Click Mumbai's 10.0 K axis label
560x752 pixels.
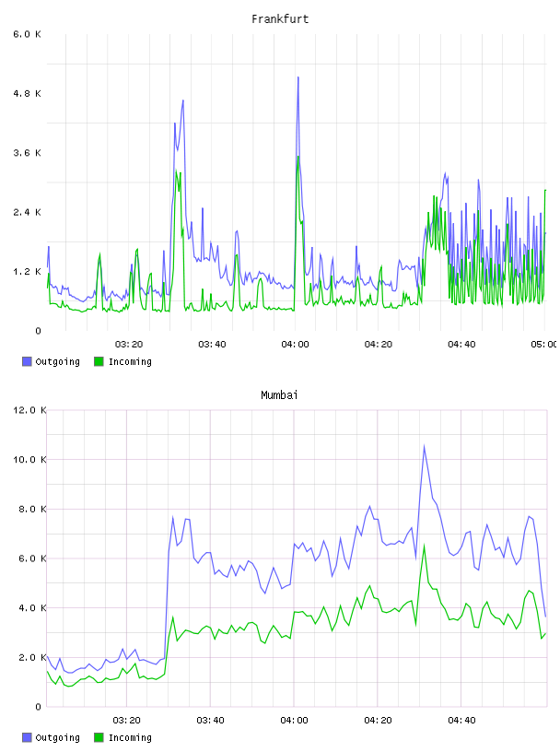tap(29, 460)
